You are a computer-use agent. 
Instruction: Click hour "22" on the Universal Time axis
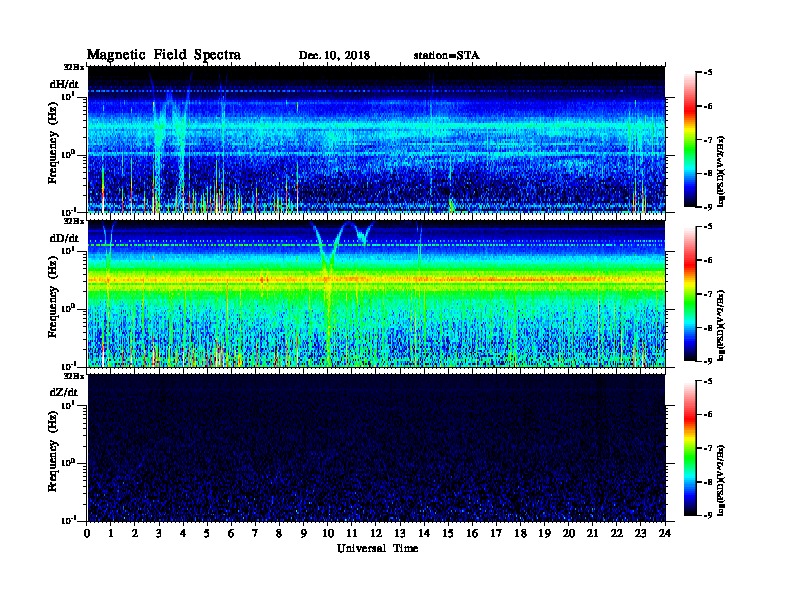tap(617, 534)
